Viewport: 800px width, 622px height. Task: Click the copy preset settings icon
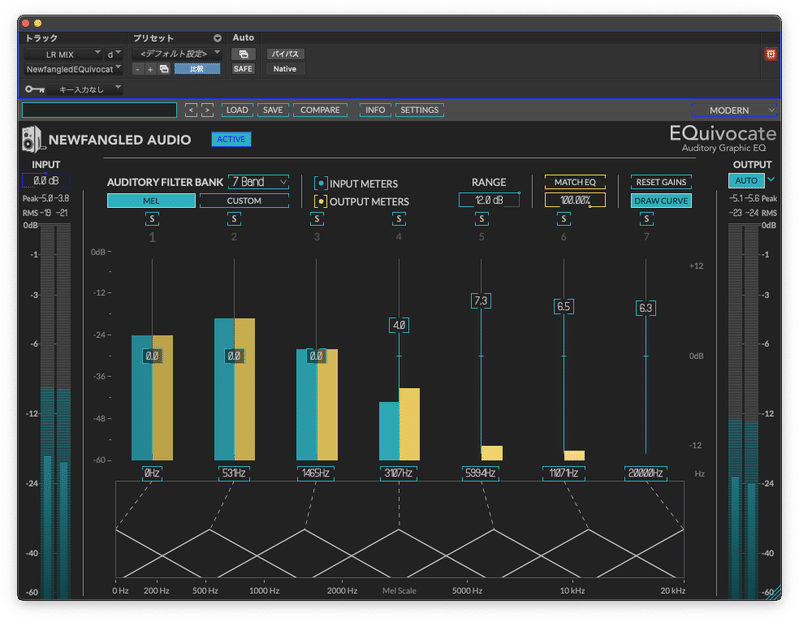(x=164, y=69)
